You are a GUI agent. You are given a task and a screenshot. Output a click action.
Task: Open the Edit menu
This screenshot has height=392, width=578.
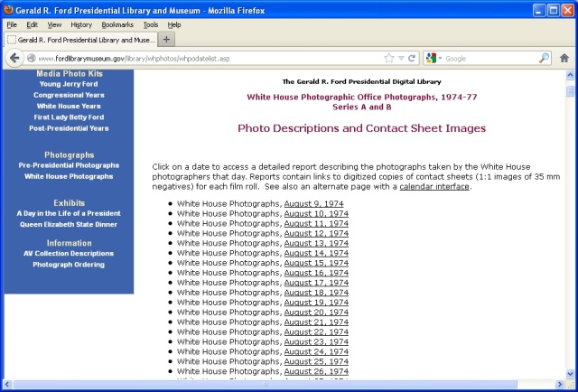tap(33, 24)
